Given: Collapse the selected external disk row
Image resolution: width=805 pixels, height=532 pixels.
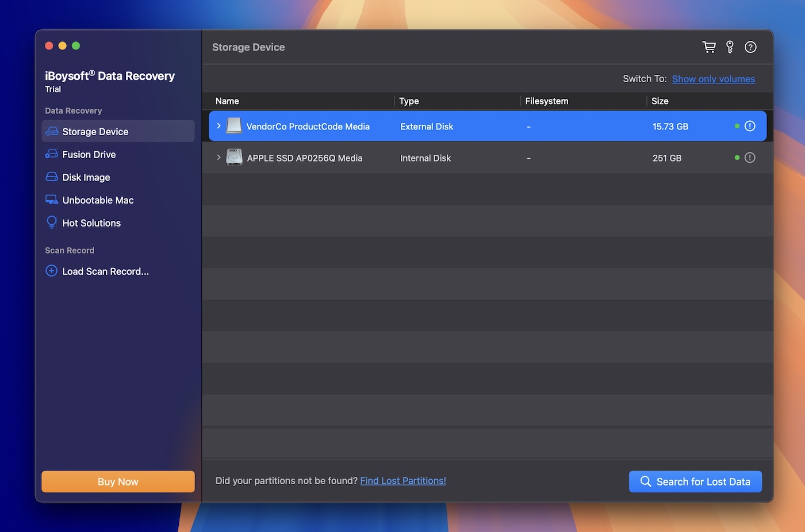Looking at the screenshot, I should (218, 125).
